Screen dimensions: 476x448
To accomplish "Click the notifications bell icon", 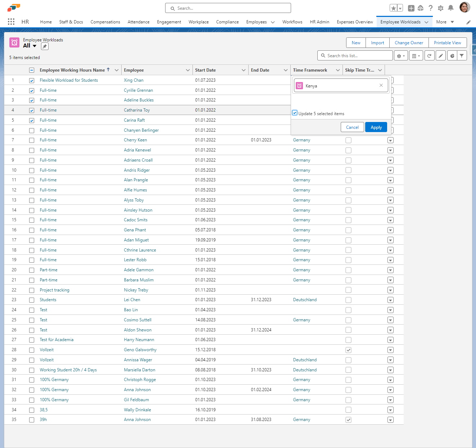I will tap(450, 8).
